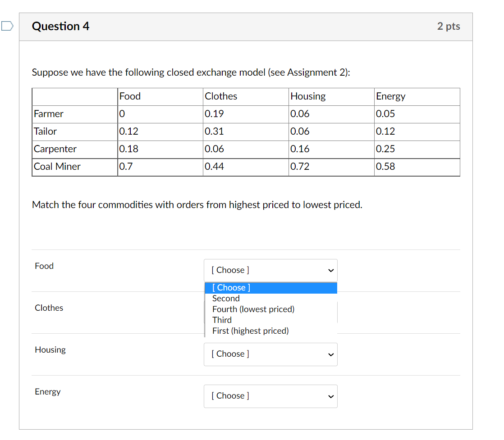This screenshot has height=440, width=504.
Task: Click the 'Suppose we have the following' sentence
Action: tap(191, 72)
